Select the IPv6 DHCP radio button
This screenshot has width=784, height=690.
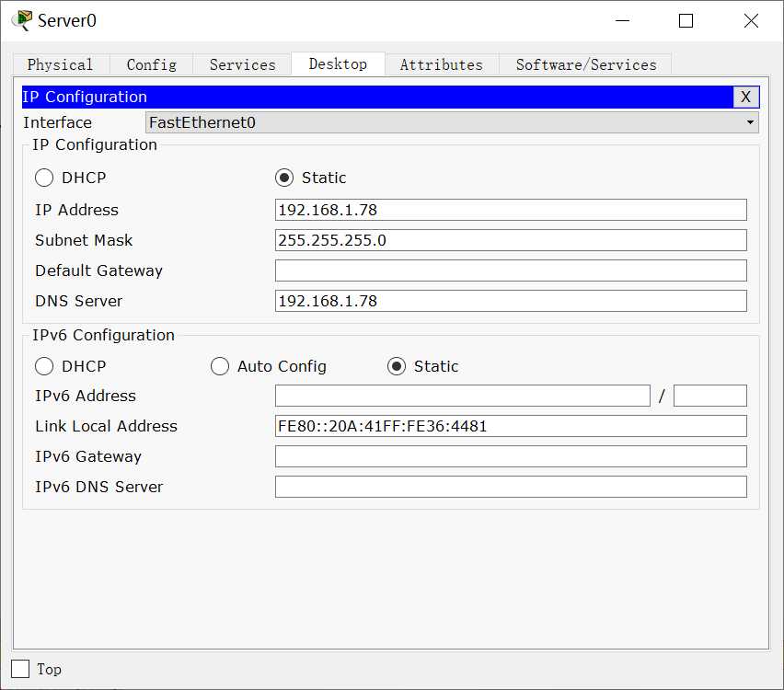(x=44, y=366)
